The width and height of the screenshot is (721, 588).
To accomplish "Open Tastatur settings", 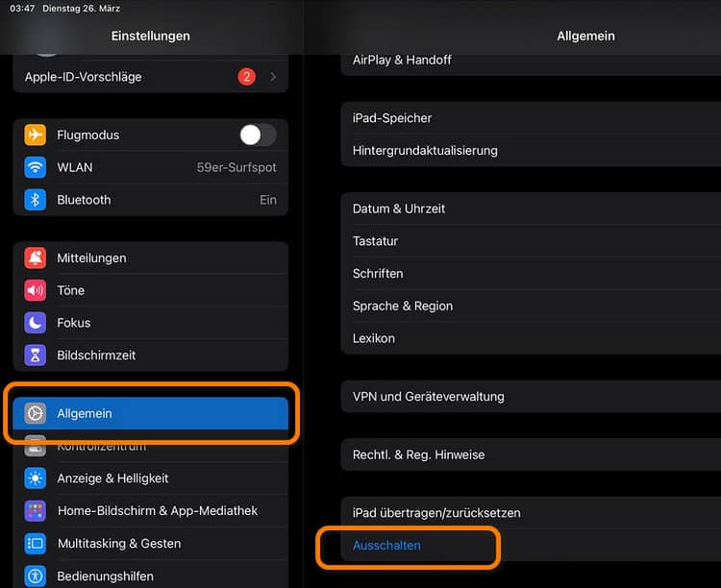I will coord(531,241).
